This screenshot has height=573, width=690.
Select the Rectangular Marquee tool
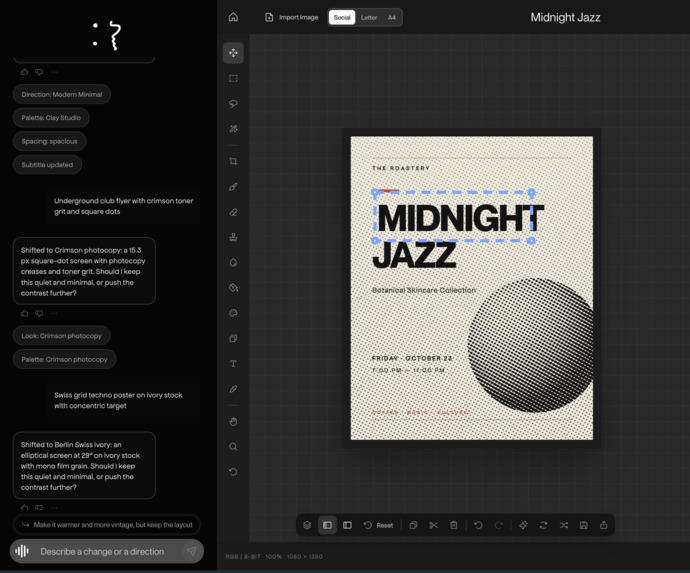(233, 78)
